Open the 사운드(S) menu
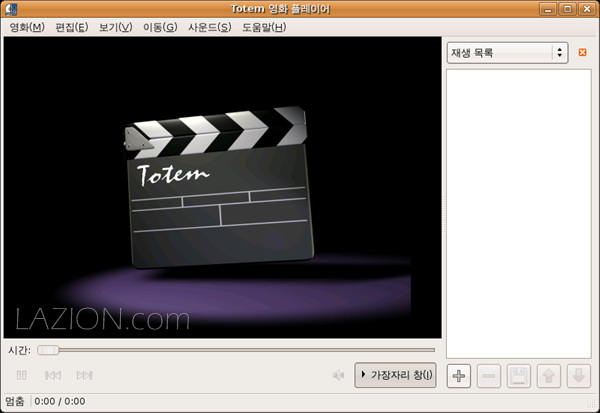600x413 pixels. [210, 27]
